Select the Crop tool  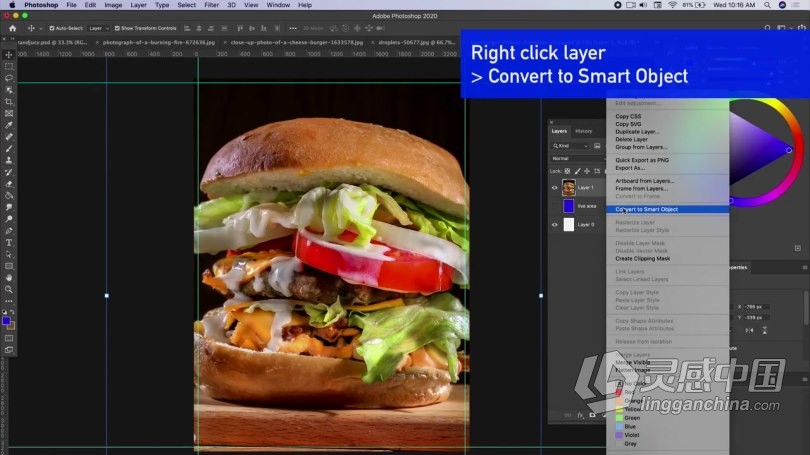[9, 102]
